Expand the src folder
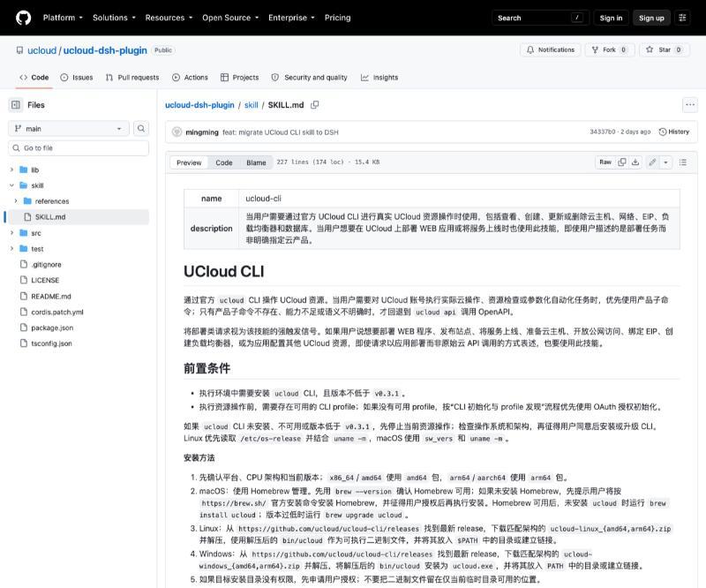The height and width of the screenshot is (588, 706). pos(11,233)
